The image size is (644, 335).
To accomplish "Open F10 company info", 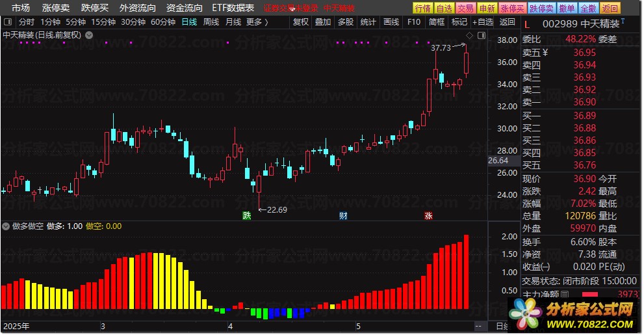I will click(x=413, y=21).
